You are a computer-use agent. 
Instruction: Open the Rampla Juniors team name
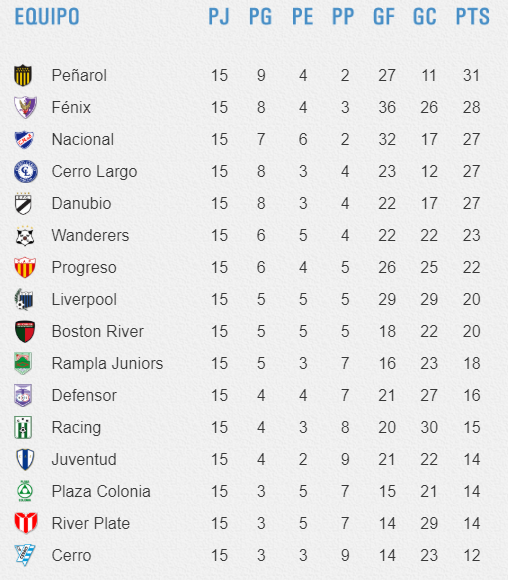pyautogui.click(x=107, y=363)
